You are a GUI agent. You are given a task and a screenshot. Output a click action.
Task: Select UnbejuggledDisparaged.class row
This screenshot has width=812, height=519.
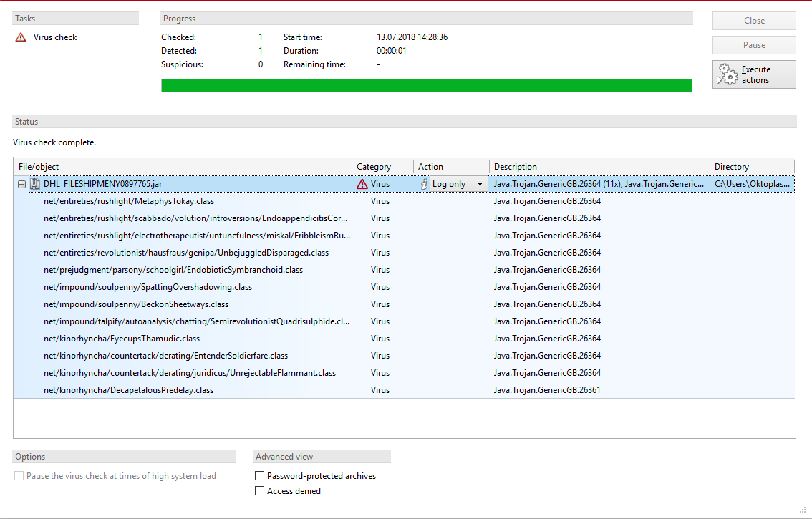point(404,252)
